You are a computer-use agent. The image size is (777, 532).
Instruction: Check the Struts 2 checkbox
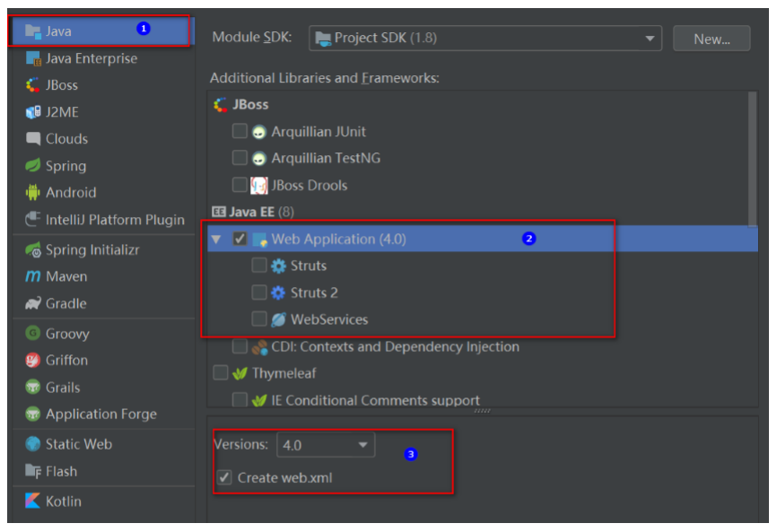click(259, 292)
